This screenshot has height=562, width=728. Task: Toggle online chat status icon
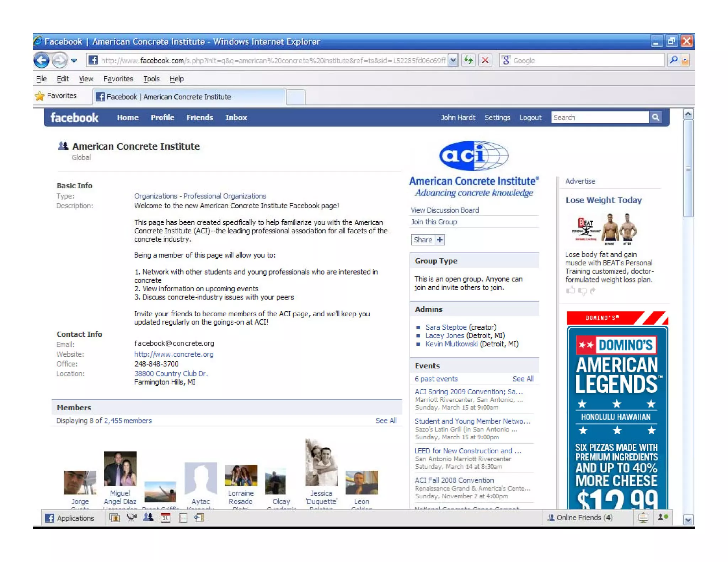click(x=663, y=517)
